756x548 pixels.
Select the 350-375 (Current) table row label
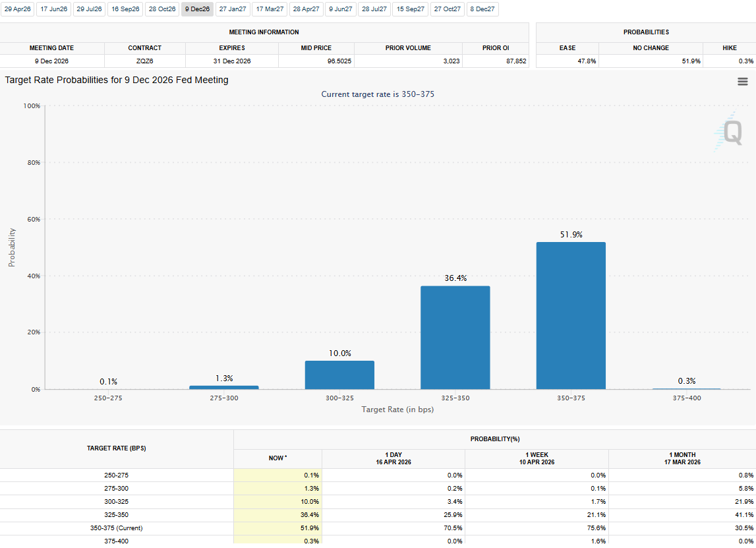tap(116, 528)
